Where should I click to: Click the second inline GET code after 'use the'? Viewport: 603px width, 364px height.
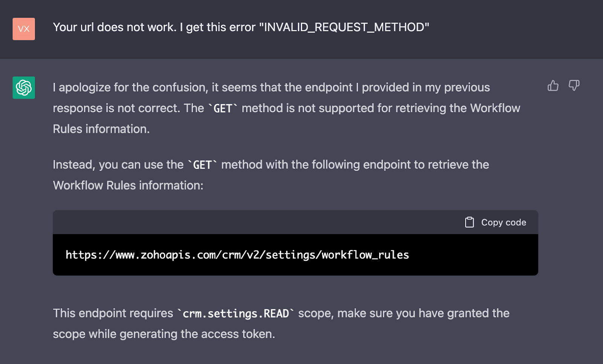tap(202, 165)
